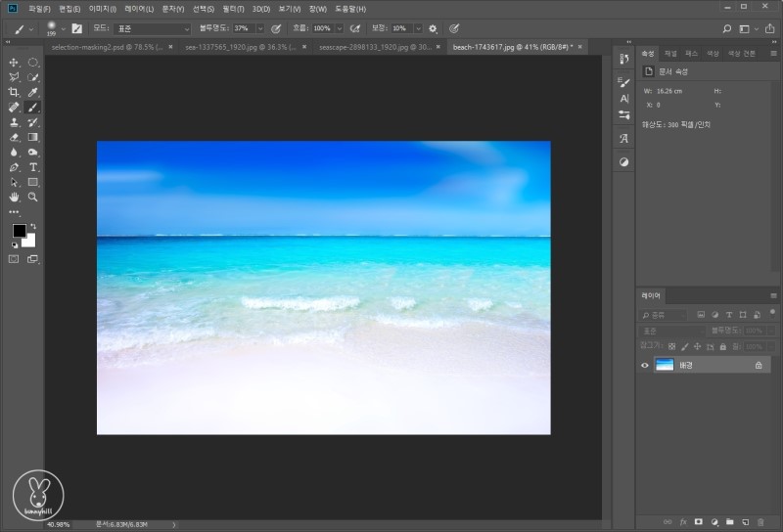Click the Gradient tool
This screenshot has width=783, height=532.
(32, 137)
